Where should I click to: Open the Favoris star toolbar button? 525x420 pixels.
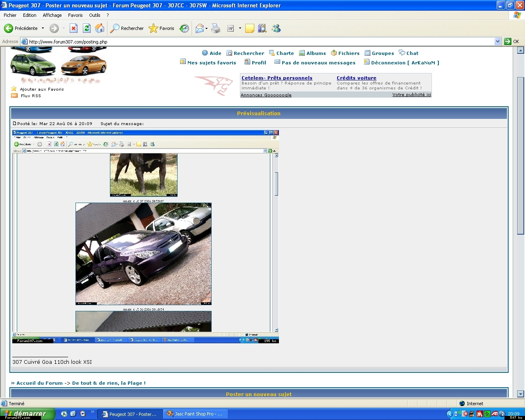162,28
